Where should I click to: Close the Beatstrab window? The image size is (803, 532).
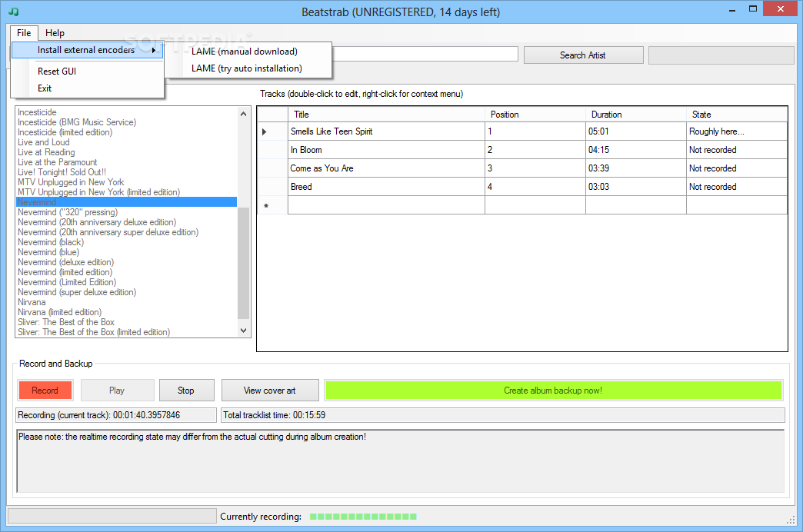781,8
